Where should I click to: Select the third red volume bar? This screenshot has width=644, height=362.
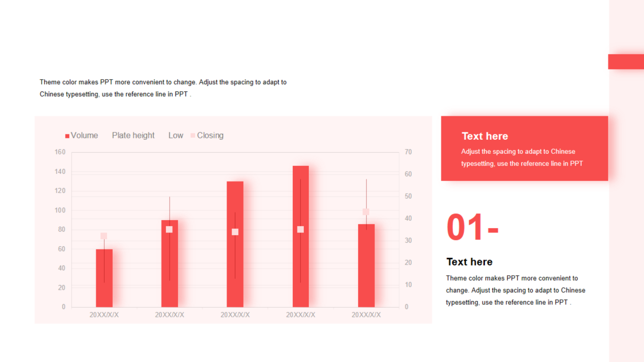tap(235, 244)
